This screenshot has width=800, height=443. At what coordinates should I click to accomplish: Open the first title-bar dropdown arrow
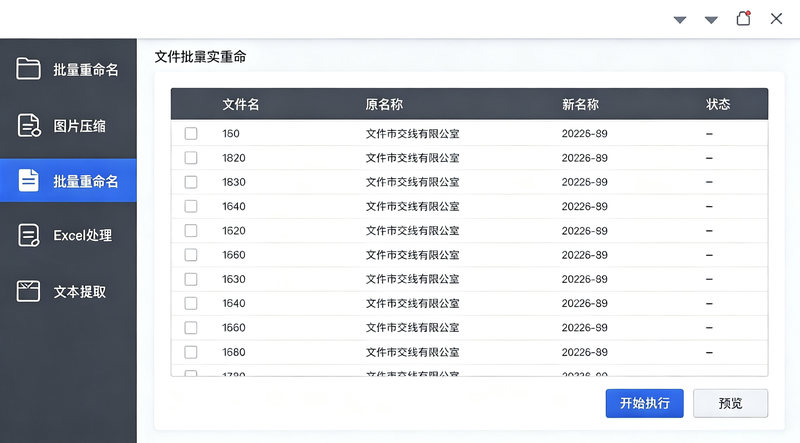pyautogui.click(x=680, y=20)
